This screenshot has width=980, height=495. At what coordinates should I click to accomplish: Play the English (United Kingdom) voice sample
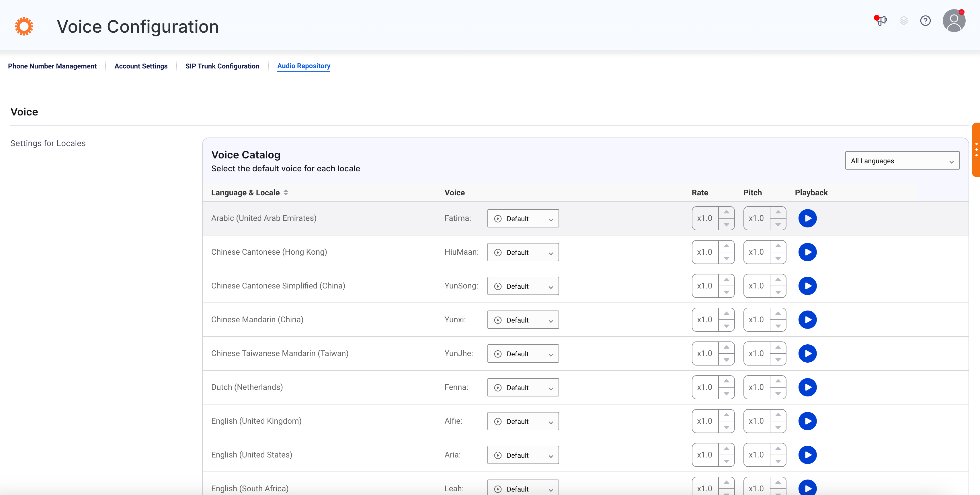[807, 421]
